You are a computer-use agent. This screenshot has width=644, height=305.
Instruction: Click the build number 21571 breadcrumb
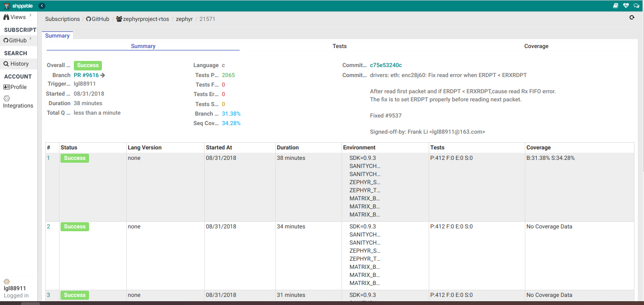207,19
